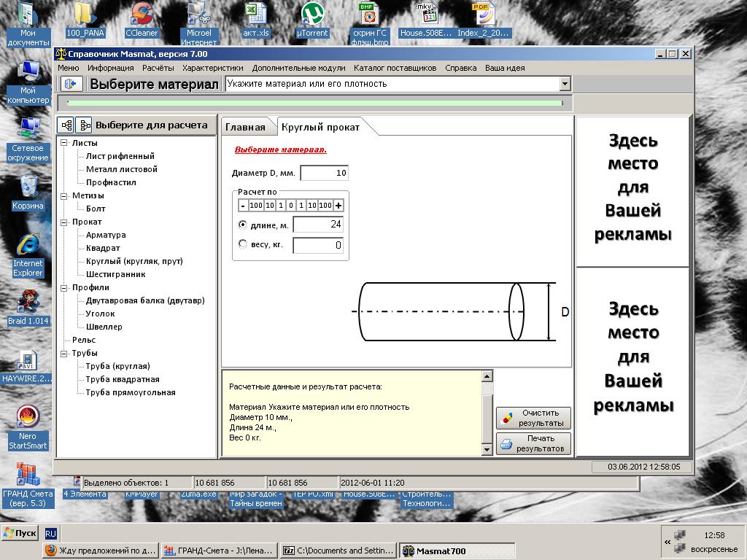Screen dimensions: 747x560
Task: Click the results panel scrollbar down arrow
Action: click(x=487, y=451)
